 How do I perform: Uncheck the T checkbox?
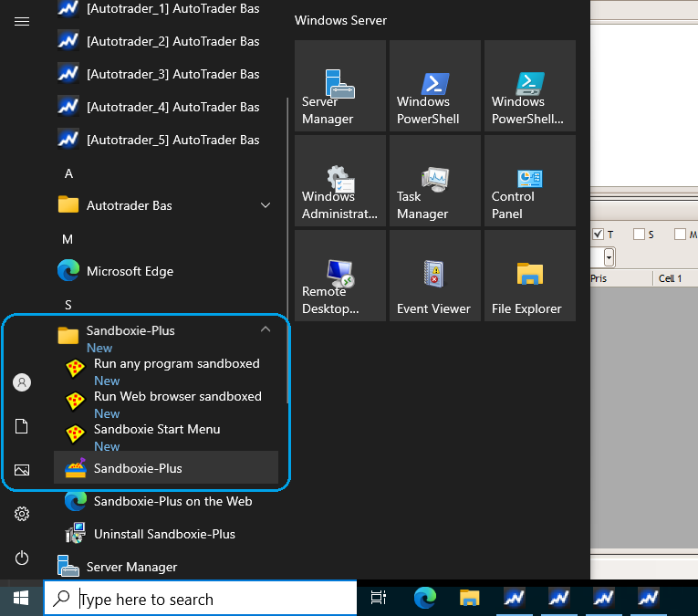click(598, 235)
